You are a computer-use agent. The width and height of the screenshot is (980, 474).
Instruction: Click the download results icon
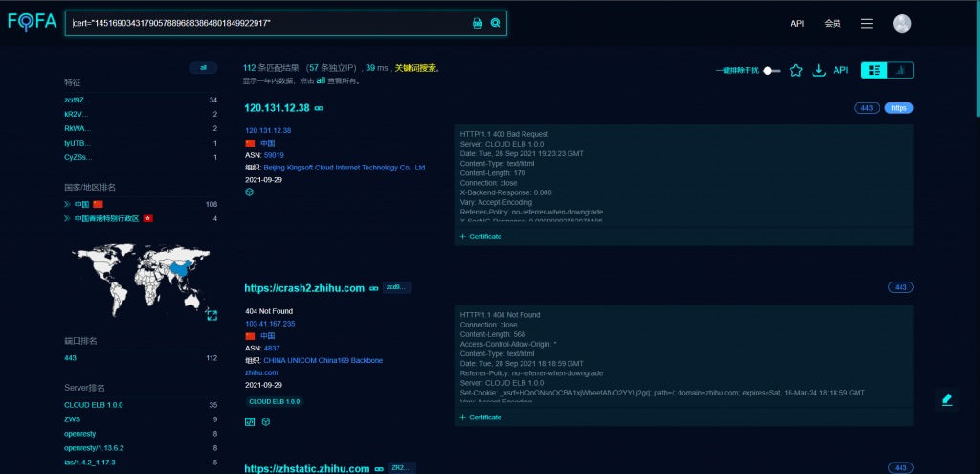coord(819,70)
